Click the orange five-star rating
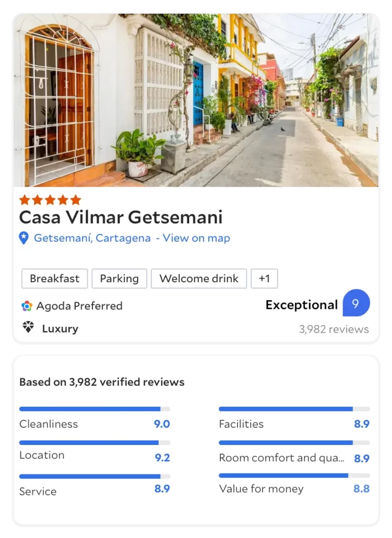This screenshot has width=392, height=538. (x=50, y=200)
